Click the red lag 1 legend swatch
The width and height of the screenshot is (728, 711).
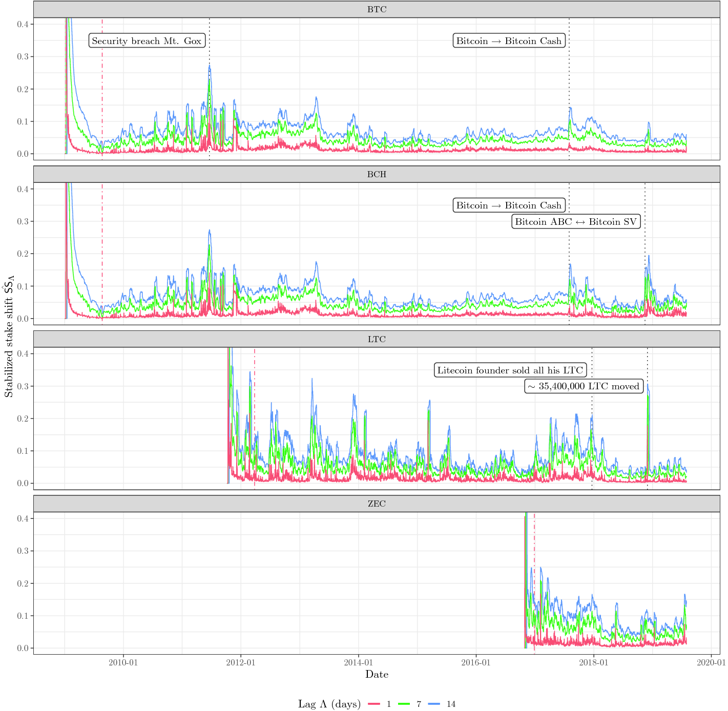coord(374,704)
